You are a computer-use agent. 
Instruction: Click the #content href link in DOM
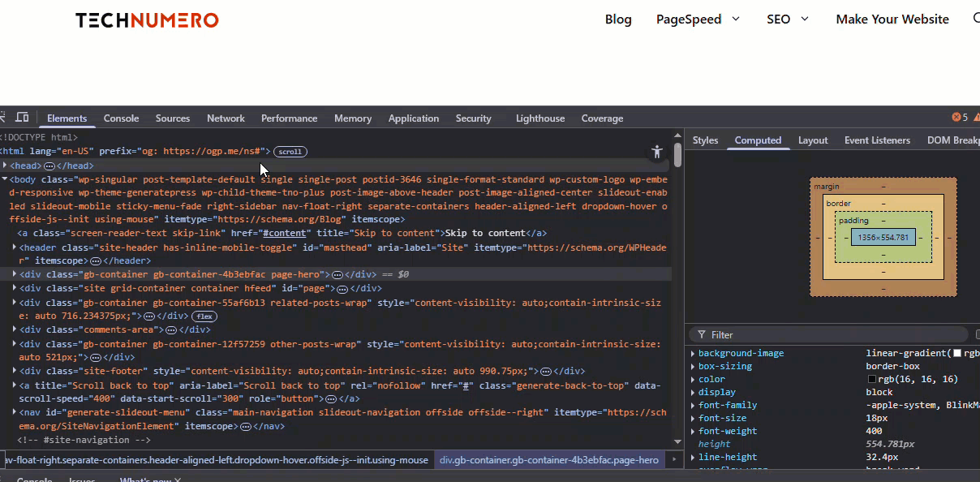coord(284,234)
